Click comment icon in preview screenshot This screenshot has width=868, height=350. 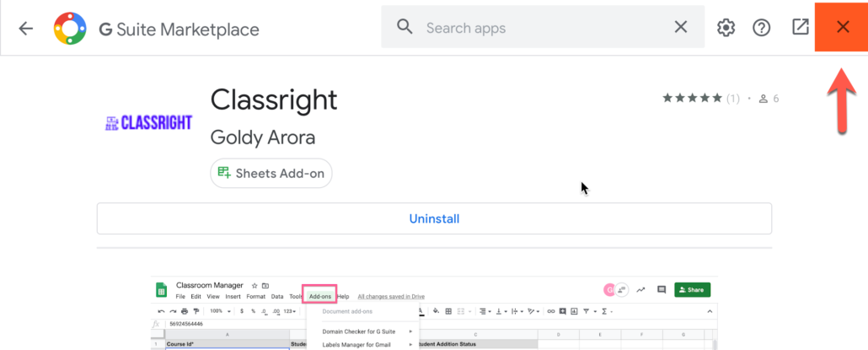662,289
